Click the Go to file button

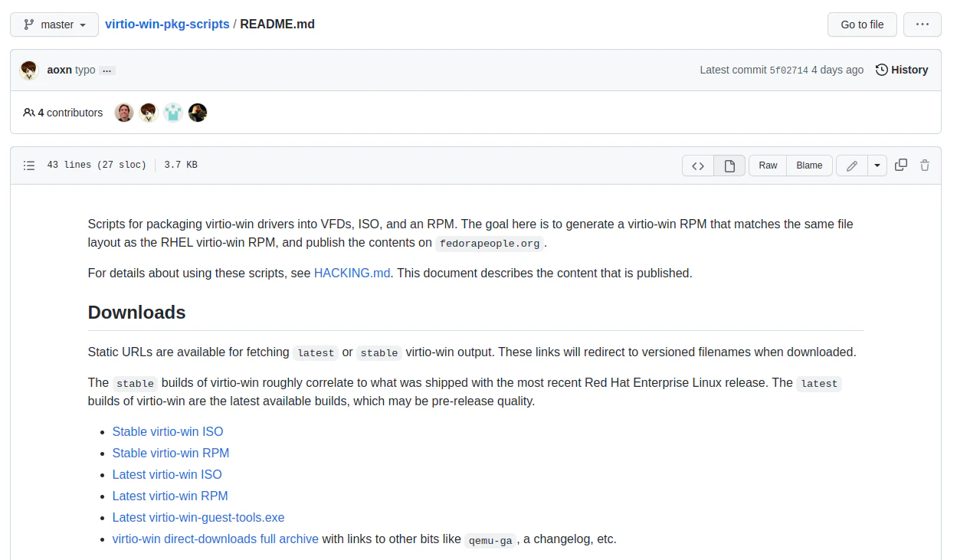tap(862, 25)
